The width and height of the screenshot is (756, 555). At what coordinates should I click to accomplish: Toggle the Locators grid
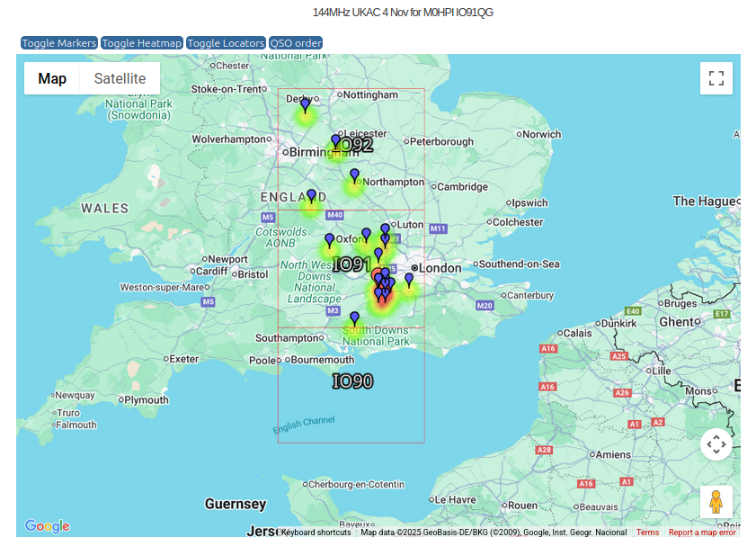click(x=226, y=43)
